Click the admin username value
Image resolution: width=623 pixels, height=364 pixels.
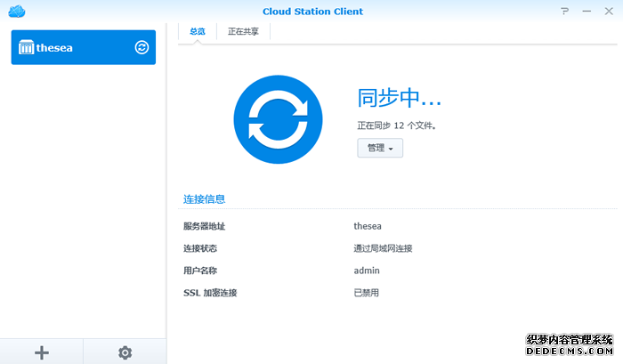(x=367, y=271)
